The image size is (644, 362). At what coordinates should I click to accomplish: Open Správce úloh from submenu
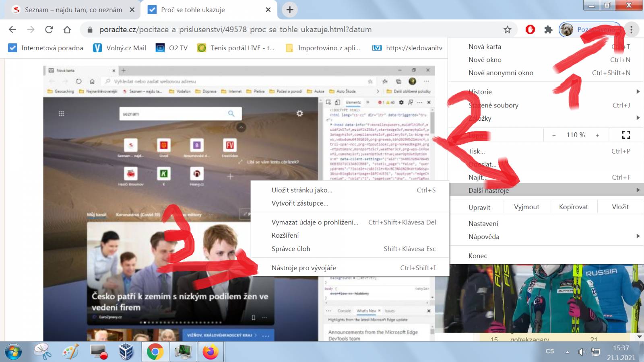(350, 249)
